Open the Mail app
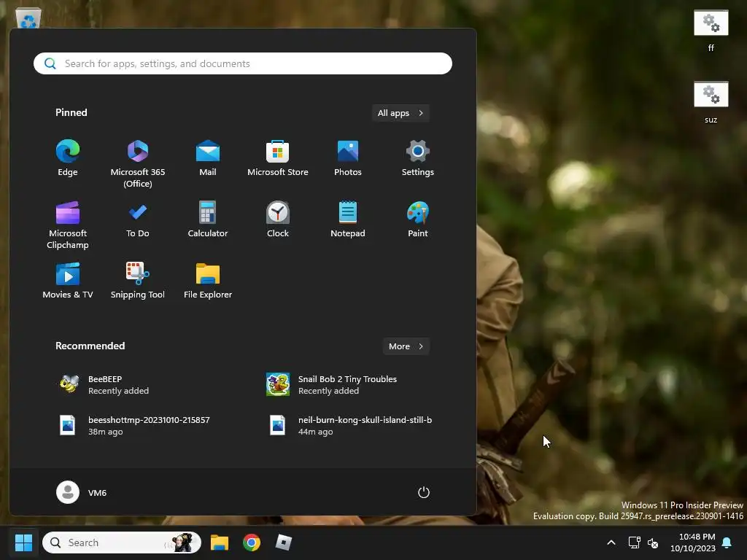Screen dimensions: 747x560 point(208,158)
